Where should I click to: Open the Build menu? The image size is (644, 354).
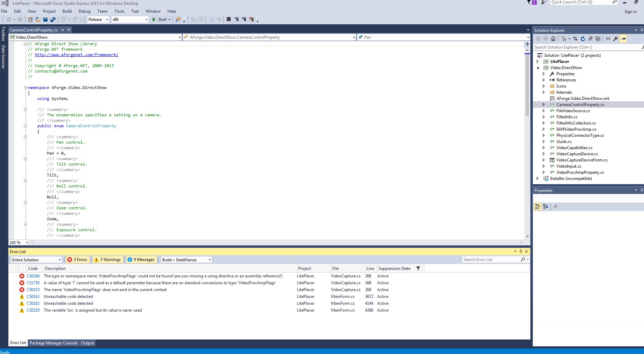point(67,11)
